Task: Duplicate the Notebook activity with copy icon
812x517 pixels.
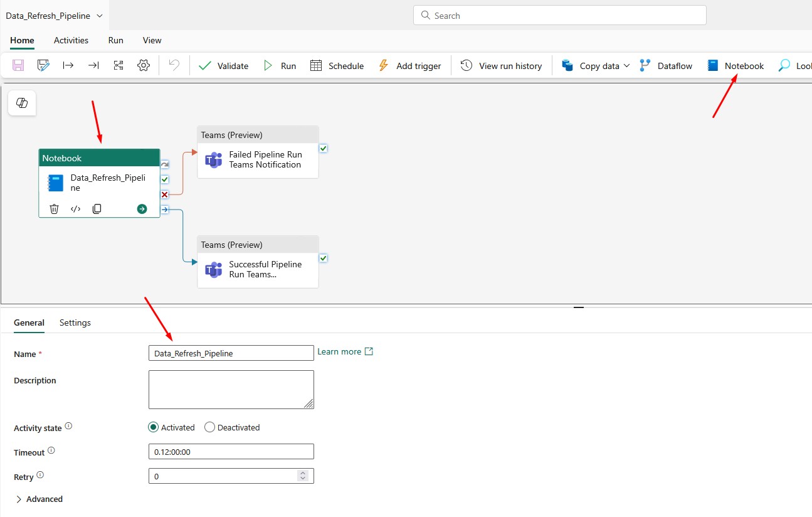Action: tap(97, 209)
